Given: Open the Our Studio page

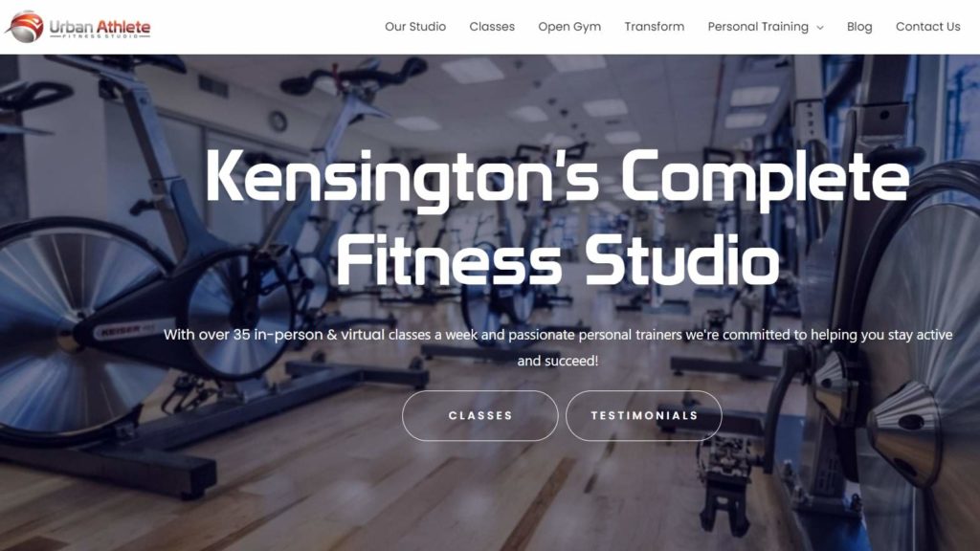Looking at the screenshot, I should tap(415, 27).
